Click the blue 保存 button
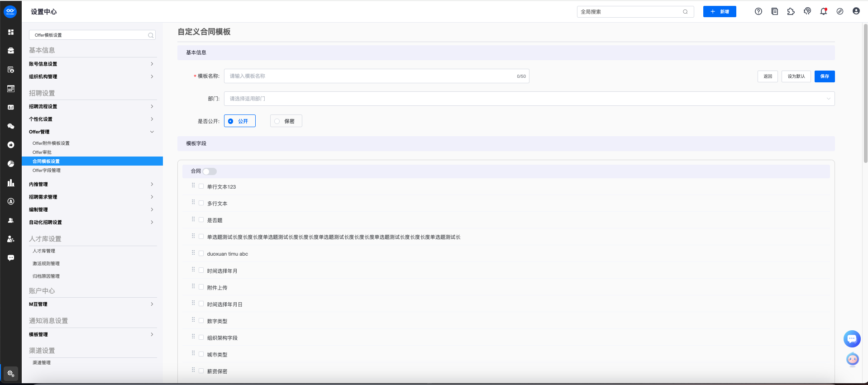Screen dimensions: 868x385 click(824, 76)
